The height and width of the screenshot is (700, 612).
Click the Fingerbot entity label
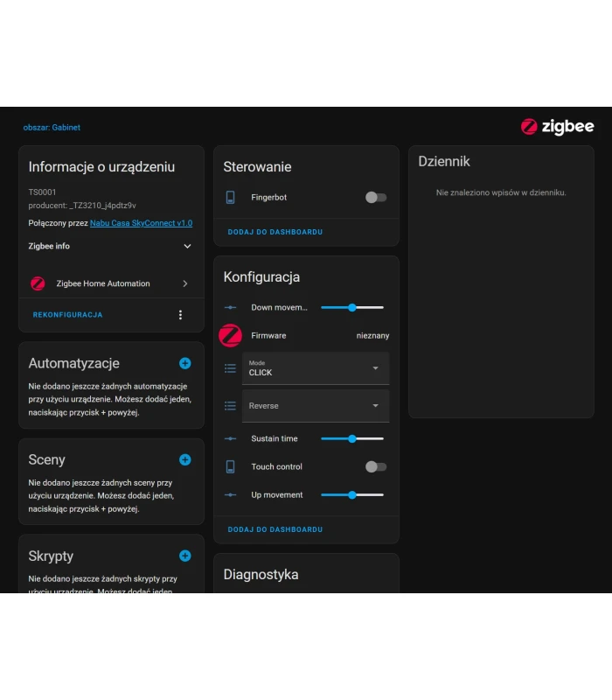coord(268,198)
